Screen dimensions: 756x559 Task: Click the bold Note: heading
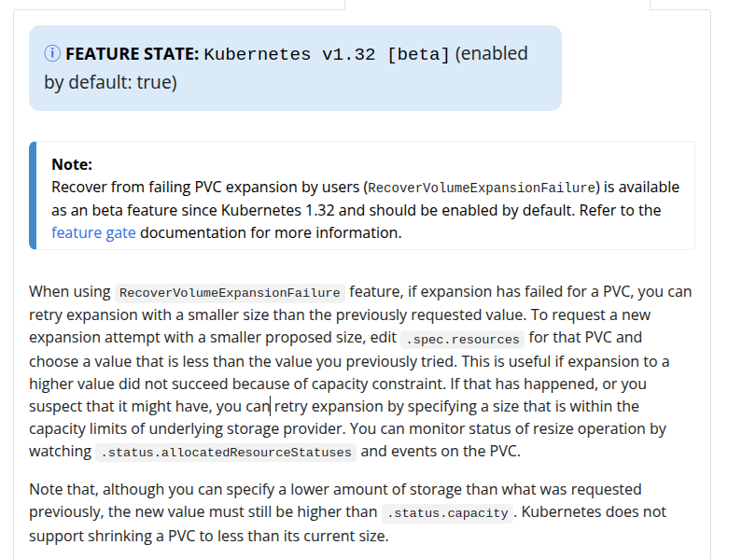pos(72,164)
